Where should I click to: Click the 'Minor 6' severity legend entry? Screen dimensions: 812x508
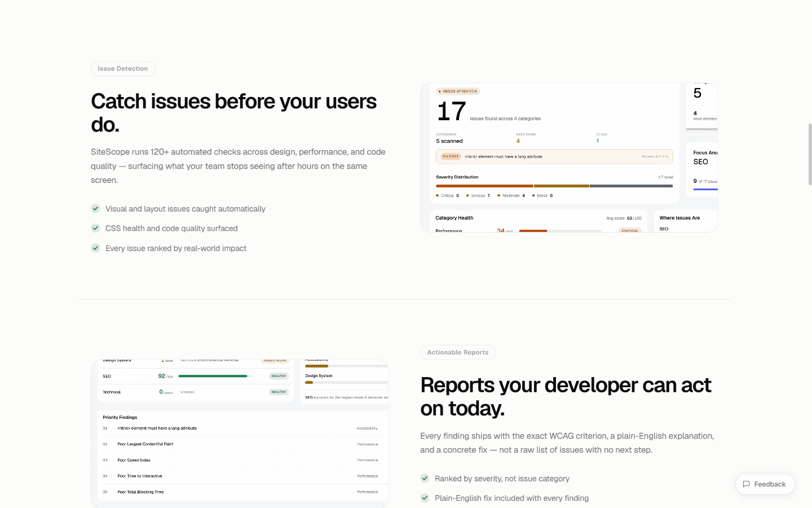pyautogui.click(x=542, y=195)
